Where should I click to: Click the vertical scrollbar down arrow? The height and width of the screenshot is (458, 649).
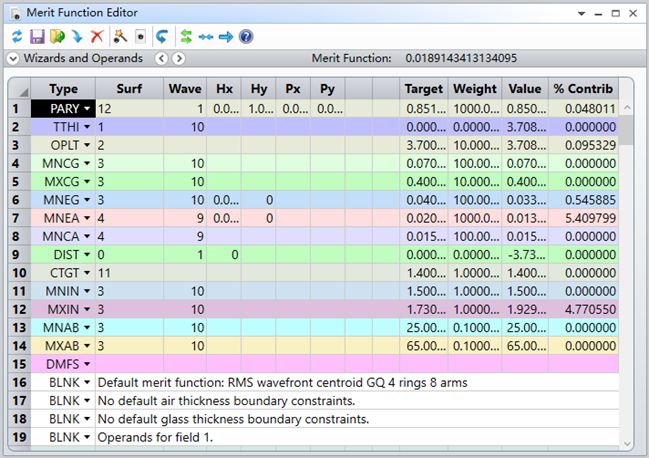(x=628, y=442)
